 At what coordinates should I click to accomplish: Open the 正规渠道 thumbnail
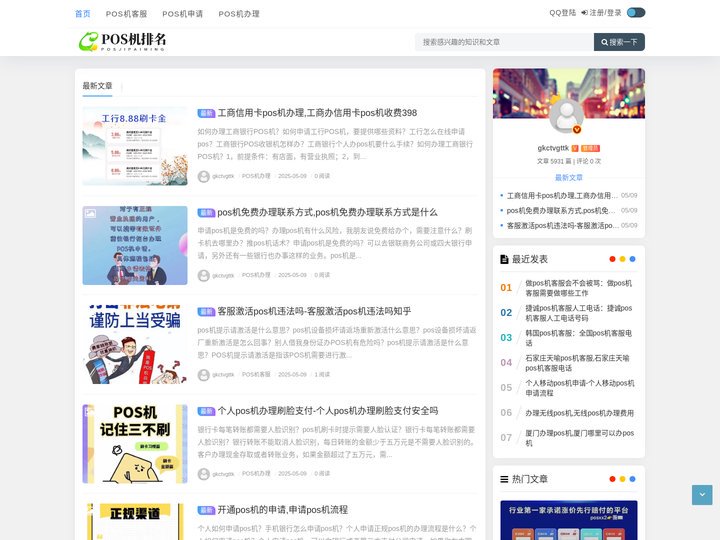(x=135, y=522)
